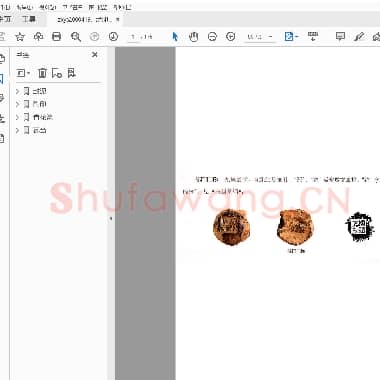This screenshot has width=380, height=380.
Task: Add the document to starred favorites
Action: [x=20, y=37]
